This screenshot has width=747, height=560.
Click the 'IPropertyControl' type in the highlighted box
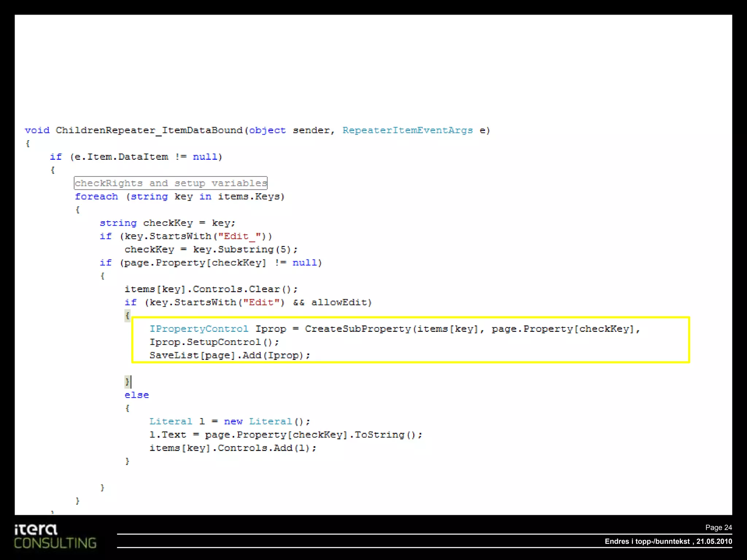pyautogui.click(x=199, y=329)
